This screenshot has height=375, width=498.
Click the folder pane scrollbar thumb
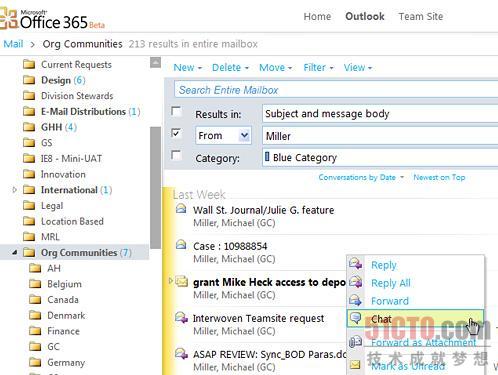click(x=155, y=187)
